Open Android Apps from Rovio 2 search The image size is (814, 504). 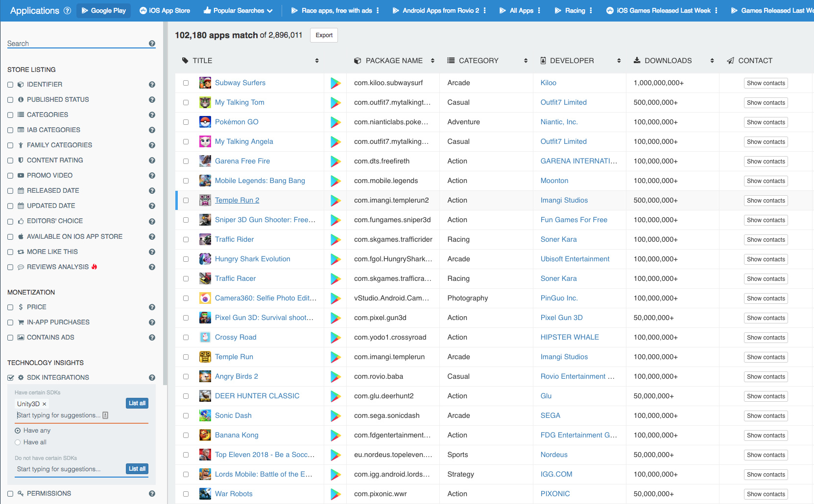click(x=436, y=10)
